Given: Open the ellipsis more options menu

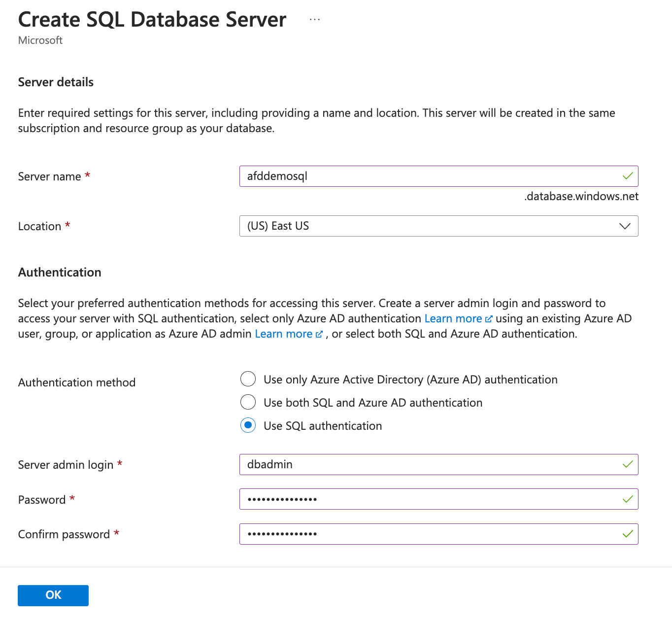Looking at the screenshot, I should (x=315, y=20).
